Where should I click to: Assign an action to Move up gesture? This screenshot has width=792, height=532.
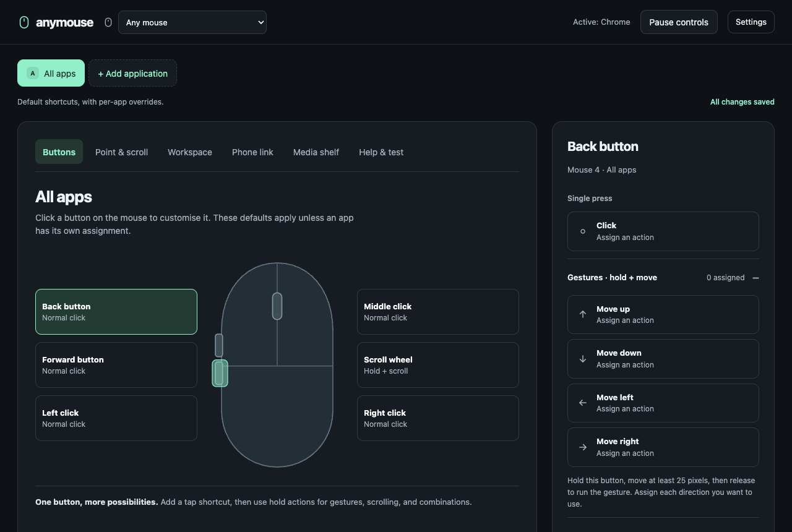point(663,314)
